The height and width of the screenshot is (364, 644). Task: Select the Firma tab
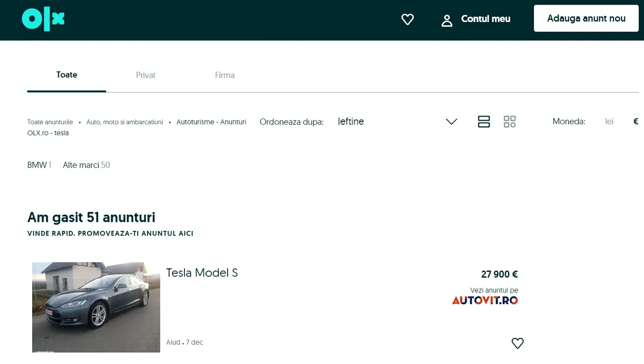point(225,75)
